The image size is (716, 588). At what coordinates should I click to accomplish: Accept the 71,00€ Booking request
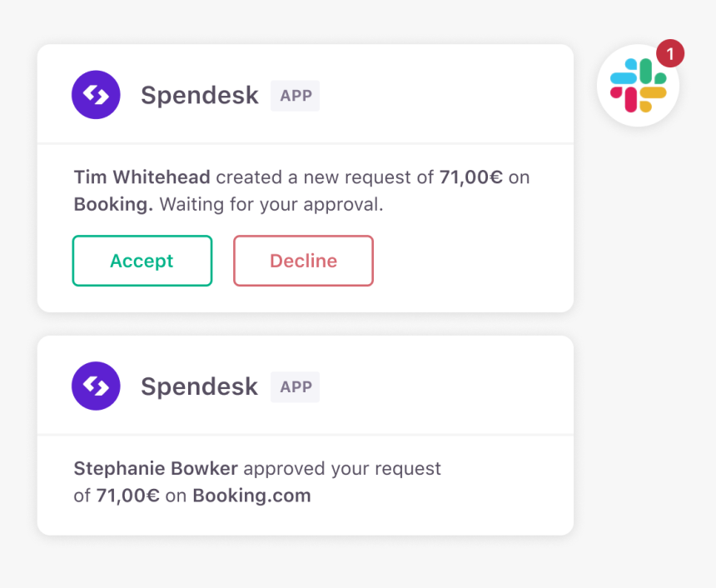click(x=142, y=261)
